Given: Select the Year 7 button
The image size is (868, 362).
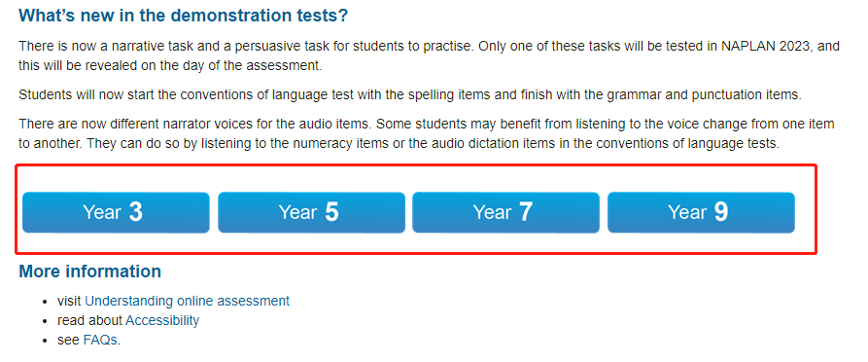Looking at the screenshot, I should tap(506, 212).
